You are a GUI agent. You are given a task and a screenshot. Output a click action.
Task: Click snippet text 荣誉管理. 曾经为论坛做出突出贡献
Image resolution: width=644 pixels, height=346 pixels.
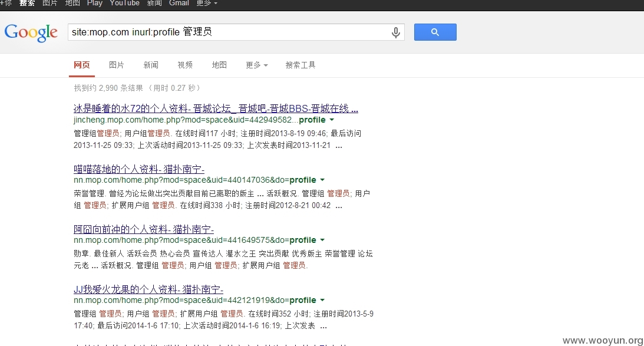click(163, 193)
